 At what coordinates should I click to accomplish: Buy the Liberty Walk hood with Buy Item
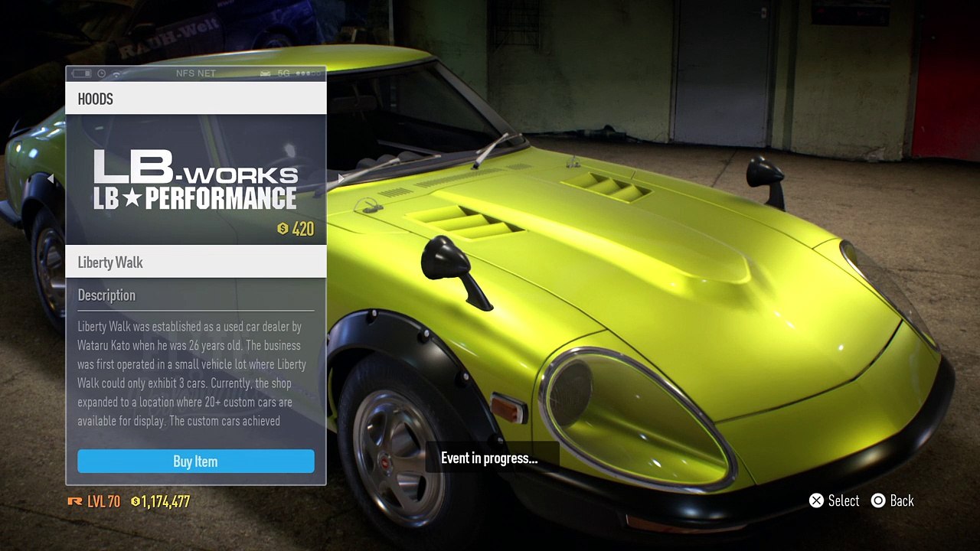click(196, 461)
